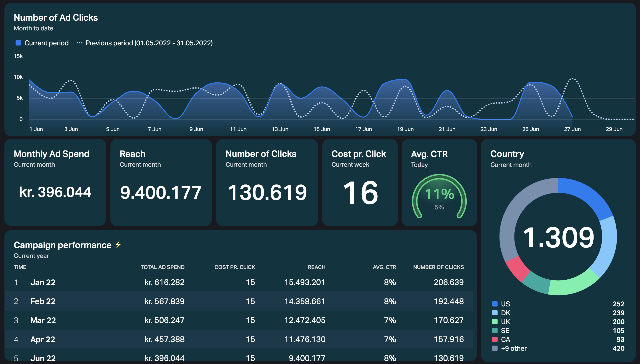Select the Mar 22 campaign row
Viewport: 640px width, 364px height.
coord(238,320)
